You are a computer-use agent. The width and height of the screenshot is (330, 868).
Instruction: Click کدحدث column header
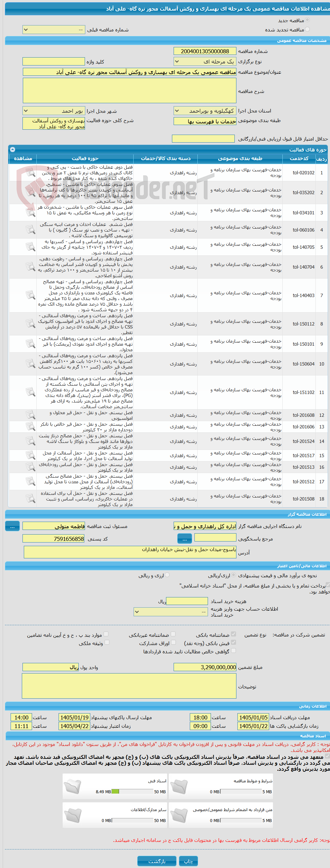pyautogui.click(x=299, y=158)
